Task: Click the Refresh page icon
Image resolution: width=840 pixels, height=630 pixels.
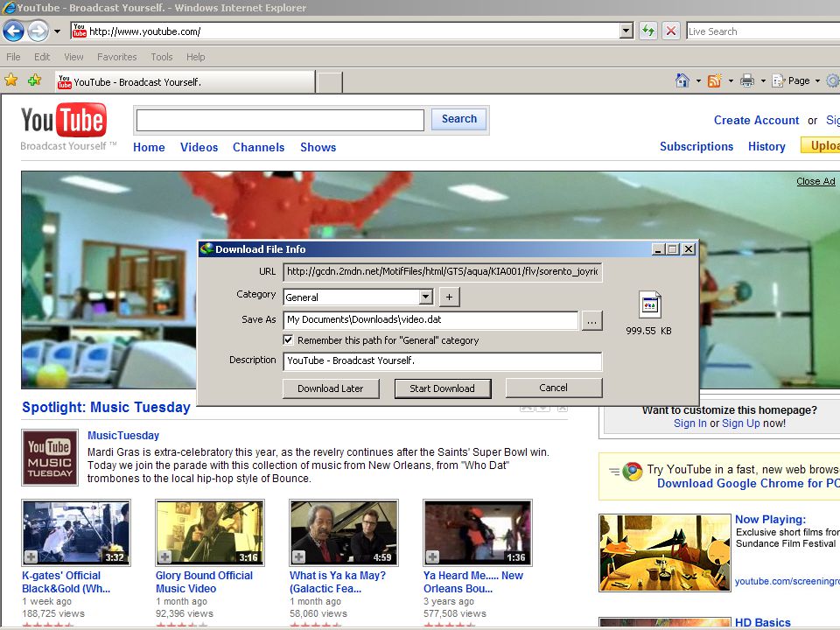Action: click(648, 31)
